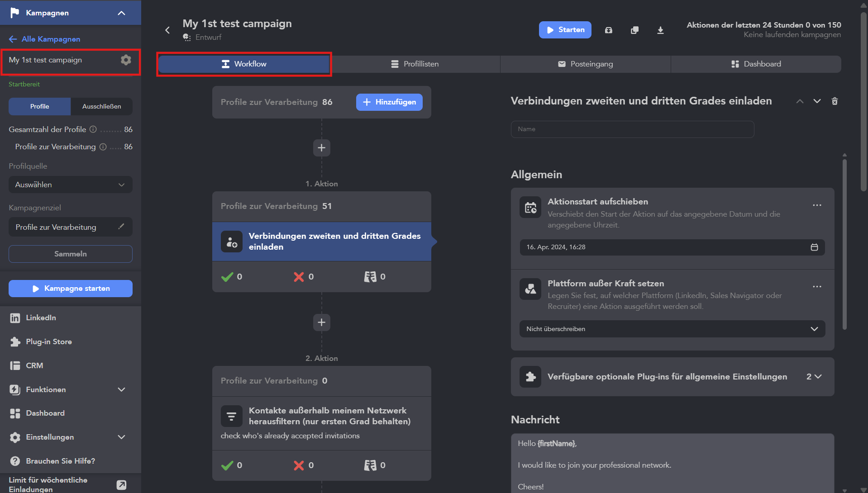Open the Posteingang tab
The image size is (868, 493).
[585, 64]
